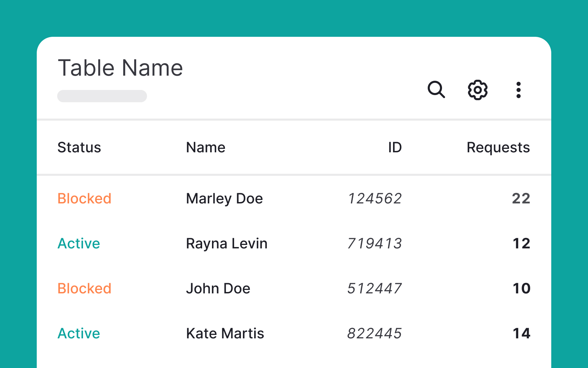Image resolution: width=588 pixels, height=368 pixels.
Task: Toggle Marley Doe's status from Blocked
Action: (x=84, y=198)
